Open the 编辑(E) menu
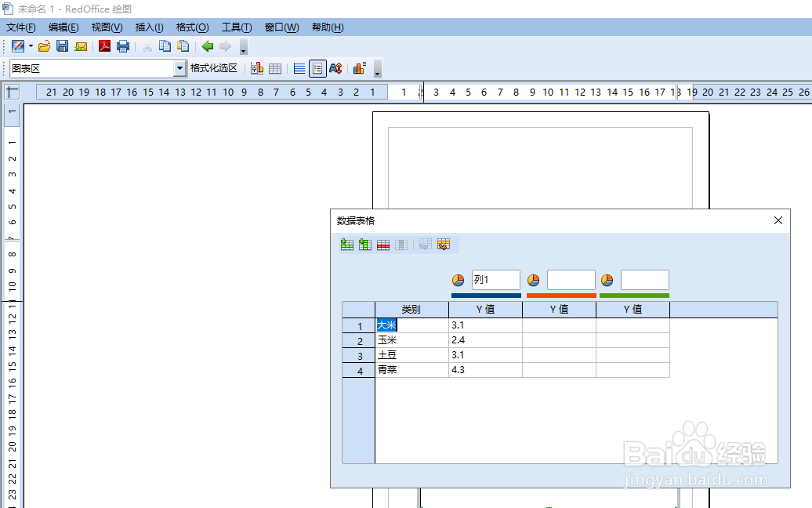The width and height of the screenshot is (812, 508). 63,27
